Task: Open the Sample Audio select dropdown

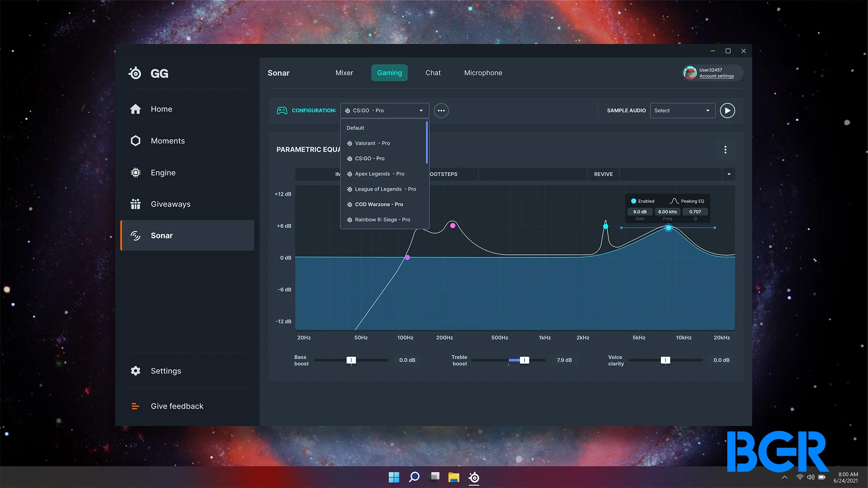Action: [x=681, y=110]
